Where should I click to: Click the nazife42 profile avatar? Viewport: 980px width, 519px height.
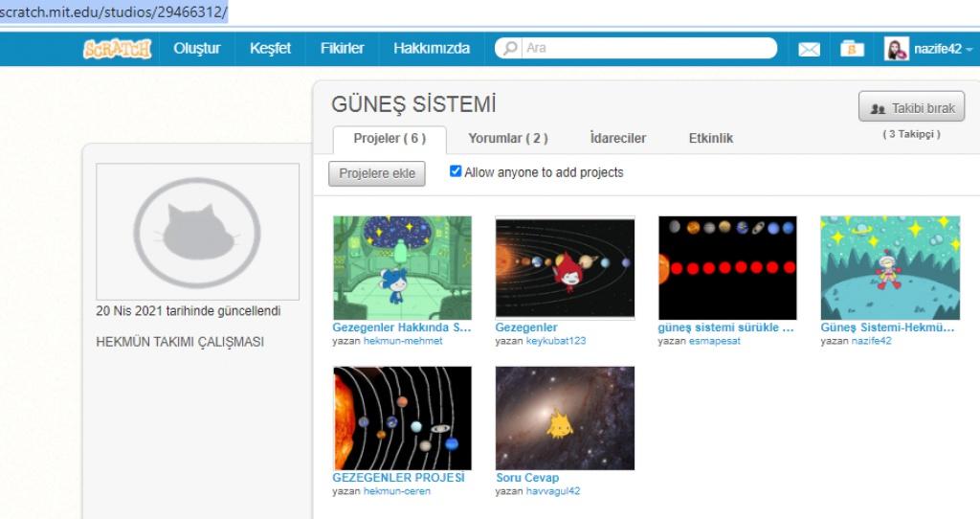tap(897, 49)
